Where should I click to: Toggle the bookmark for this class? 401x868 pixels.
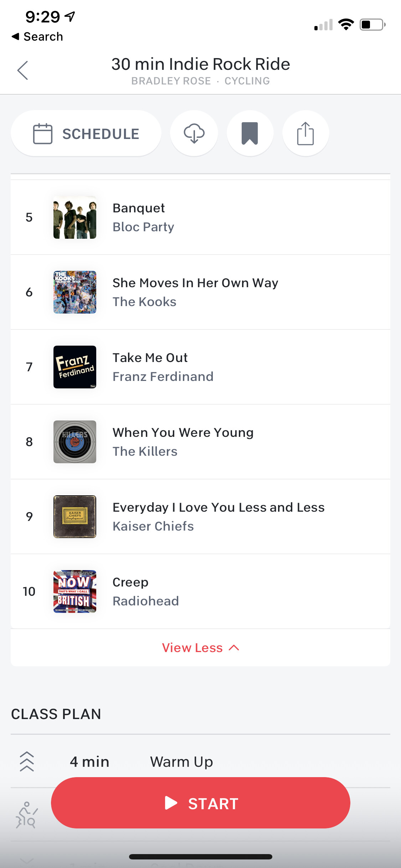click(x=250, y=133)
